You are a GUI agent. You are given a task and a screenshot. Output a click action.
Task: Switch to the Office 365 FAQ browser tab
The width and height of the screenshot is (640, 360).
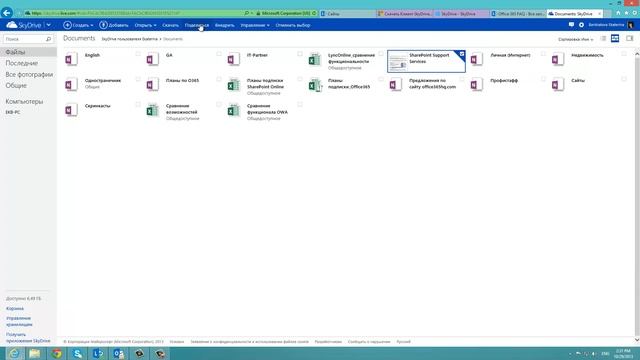[518, 13]
